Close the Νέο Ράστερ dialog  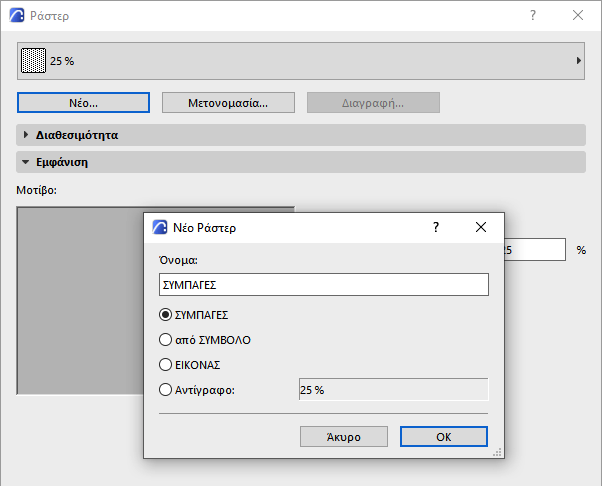[481, 228]
